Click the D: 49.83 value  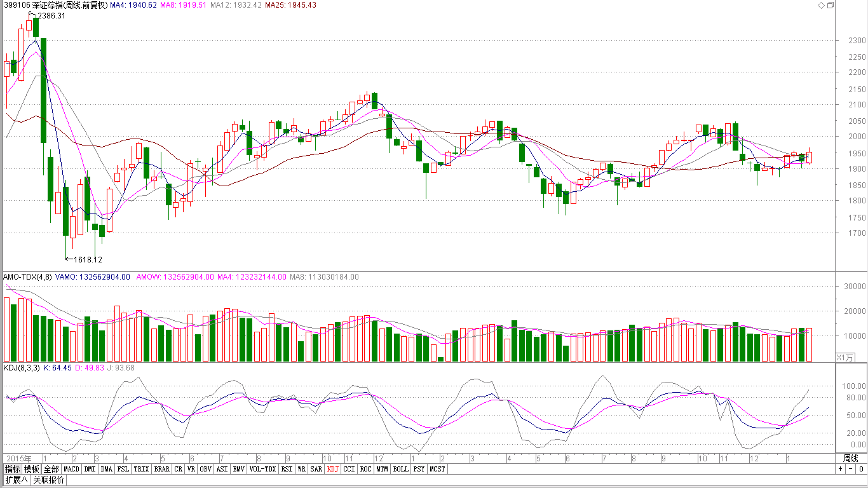pyautogui.click(x=90, y=367)
